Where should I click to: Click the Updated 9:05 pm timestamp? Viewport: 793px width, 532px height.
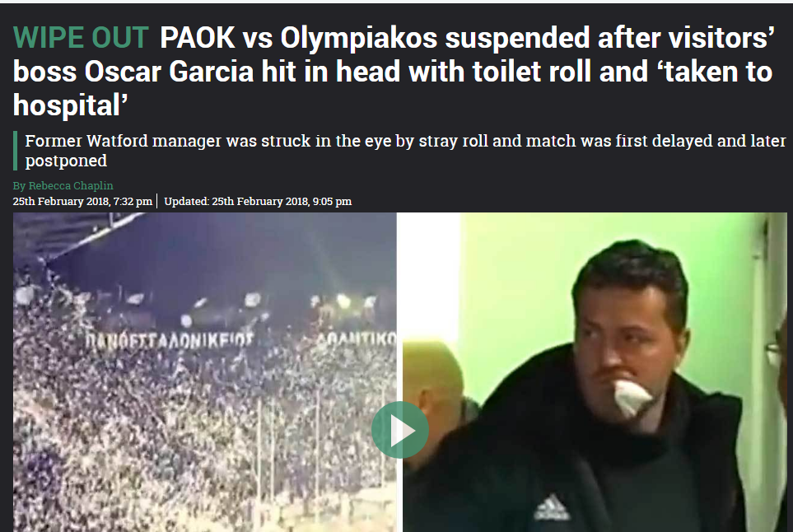258,201
